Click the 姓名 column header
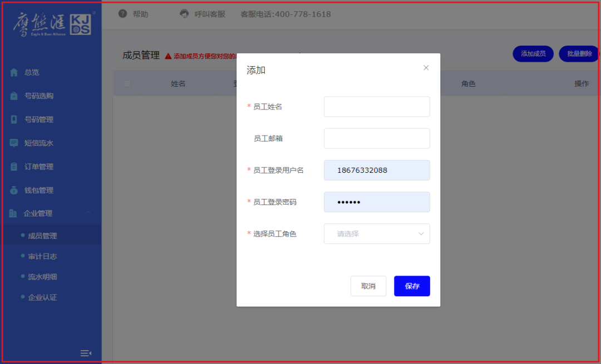Image resolution: width=601 pixels, height=364 pixels. (x=178, y=83)
